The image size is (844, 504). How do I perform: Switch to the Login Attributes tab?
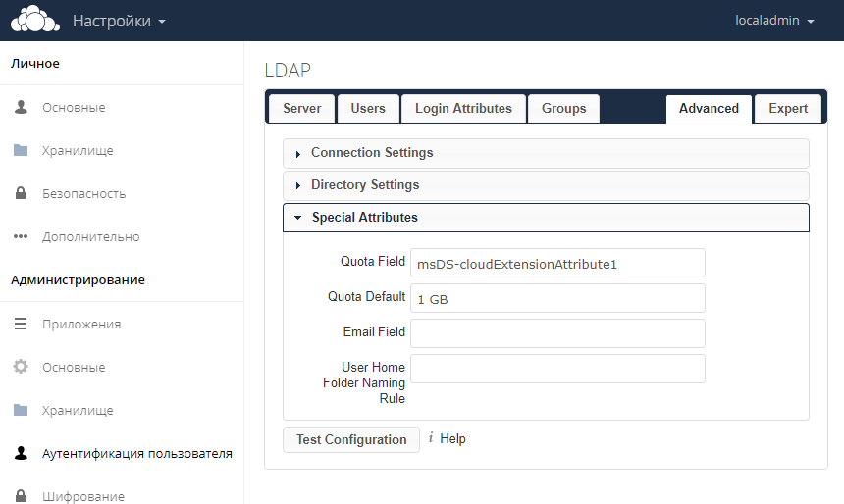click(x=463, y=109)
